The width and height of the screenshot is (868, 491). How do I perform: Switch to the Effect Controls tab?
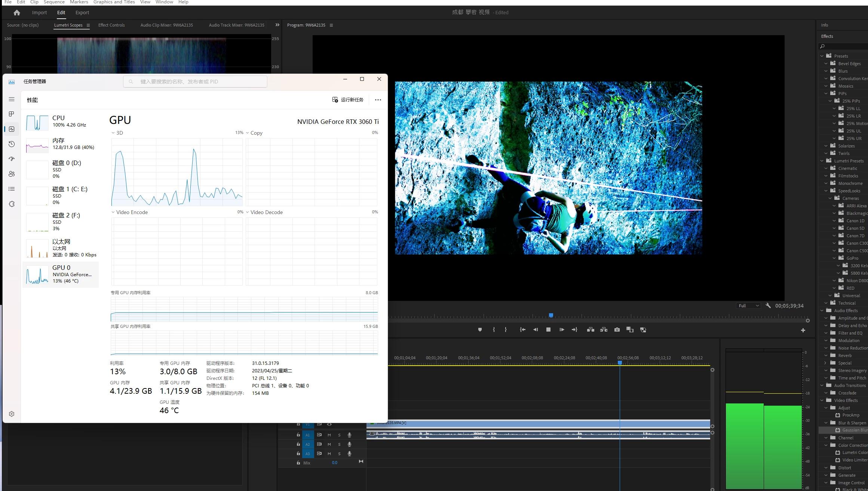[x=111, y=25]
